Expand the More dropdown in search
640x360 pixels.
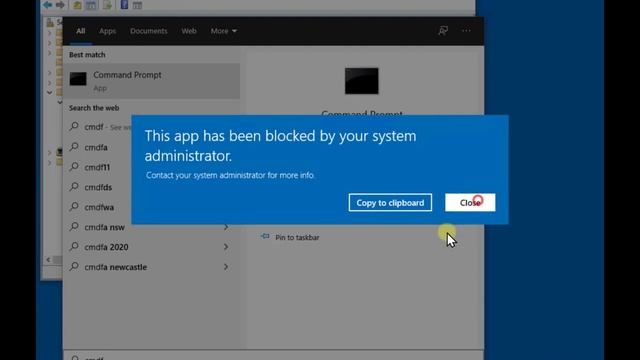click(223, 31)
